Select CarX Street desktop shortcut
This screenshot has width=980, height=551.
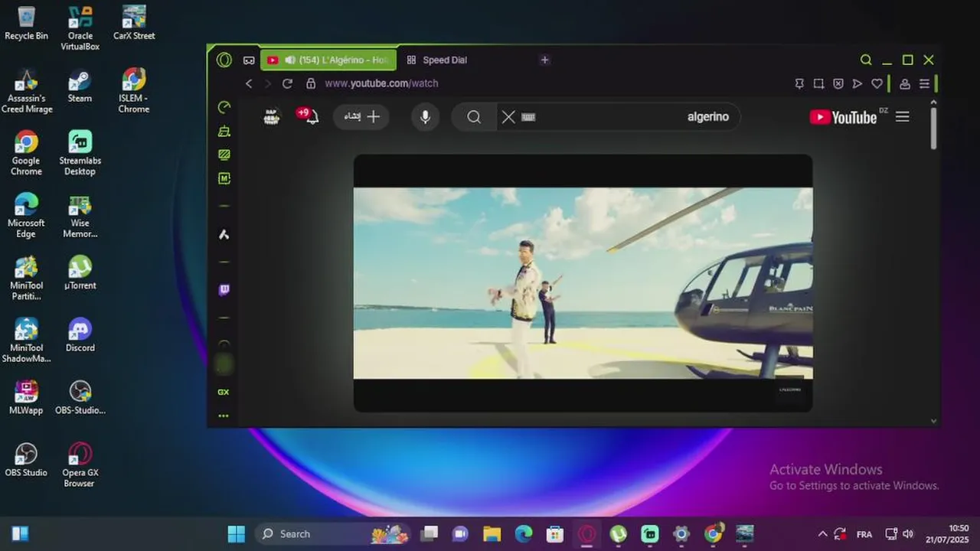134,23
